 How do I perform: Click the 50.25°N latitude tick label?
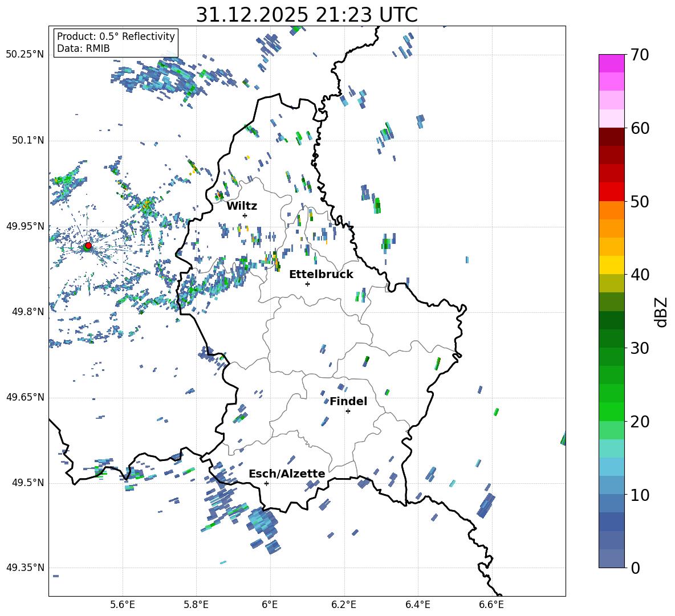click(25, 55)
